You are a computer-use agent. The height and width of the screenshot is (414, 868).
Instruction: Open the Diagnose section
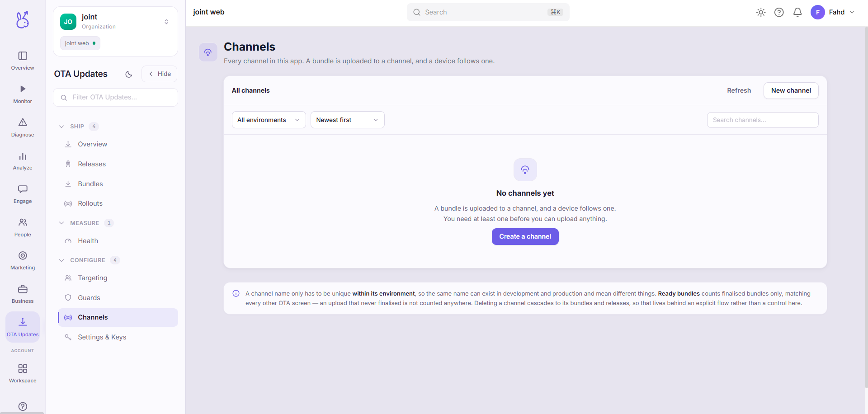23,127
